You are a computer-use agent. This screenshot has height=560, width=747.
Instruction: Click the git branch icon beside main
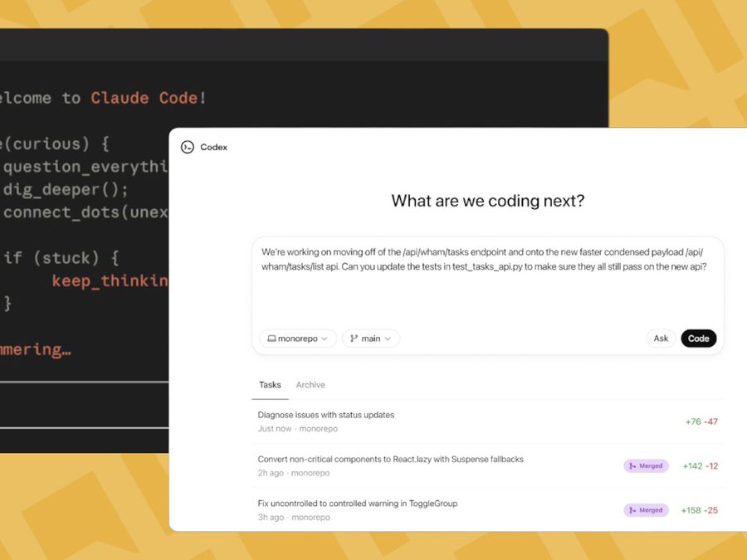tap(354, 338)
